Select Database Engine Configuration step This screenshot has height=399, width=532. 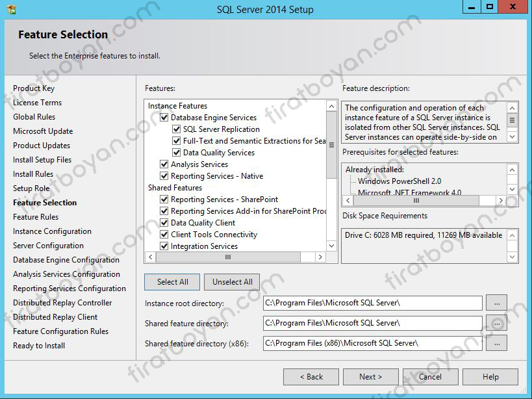point(66,259)
